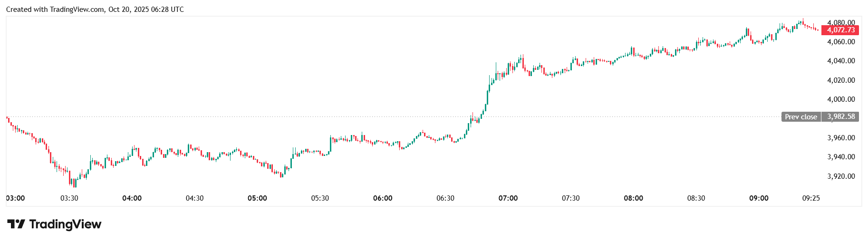Select the 06:30 time axis label

tap(445, 198)
